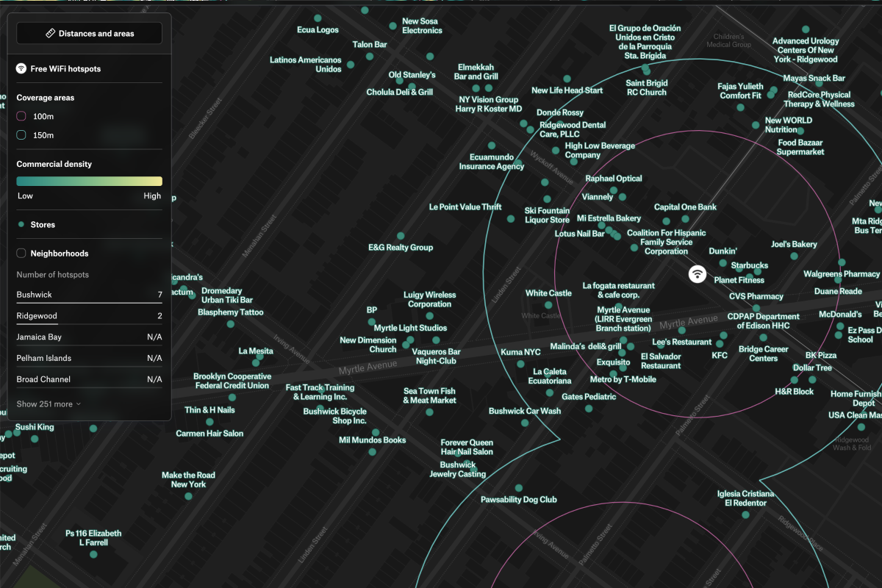Image resolution: width=882 pixels, height=588 pixels.
Task: Click the Talon Bar label
Action: point(370,45)
